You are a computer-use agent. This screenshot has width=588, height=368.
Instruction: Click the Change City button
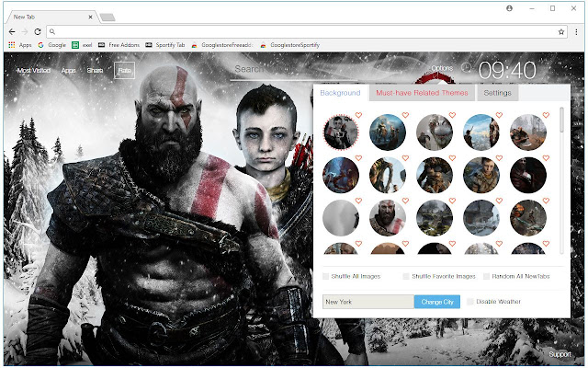click(x=437, y=302)
